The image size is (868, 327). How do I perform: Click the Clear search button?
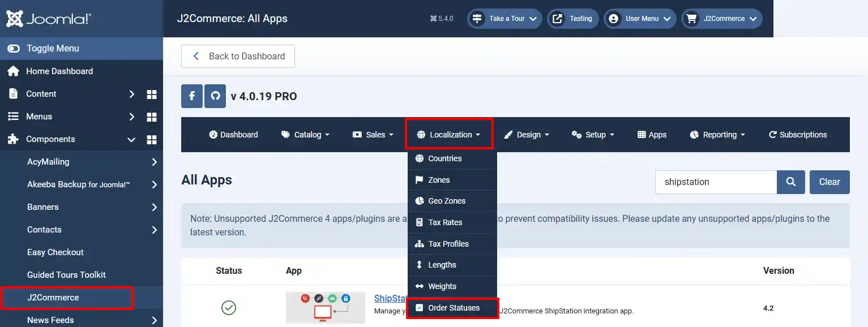click(x=829, y=182)
